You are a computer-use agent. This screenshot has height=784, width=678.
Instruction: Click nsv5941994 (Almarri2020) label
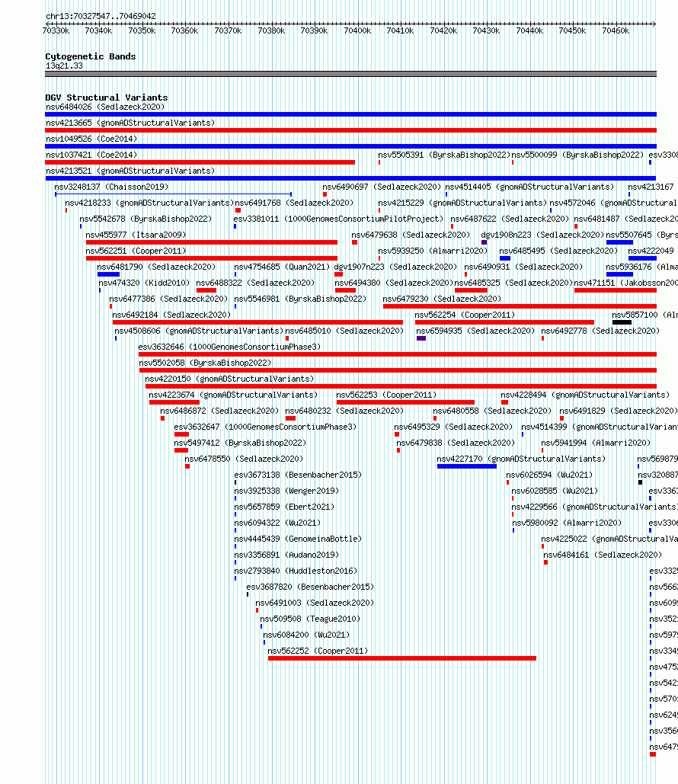596,443
